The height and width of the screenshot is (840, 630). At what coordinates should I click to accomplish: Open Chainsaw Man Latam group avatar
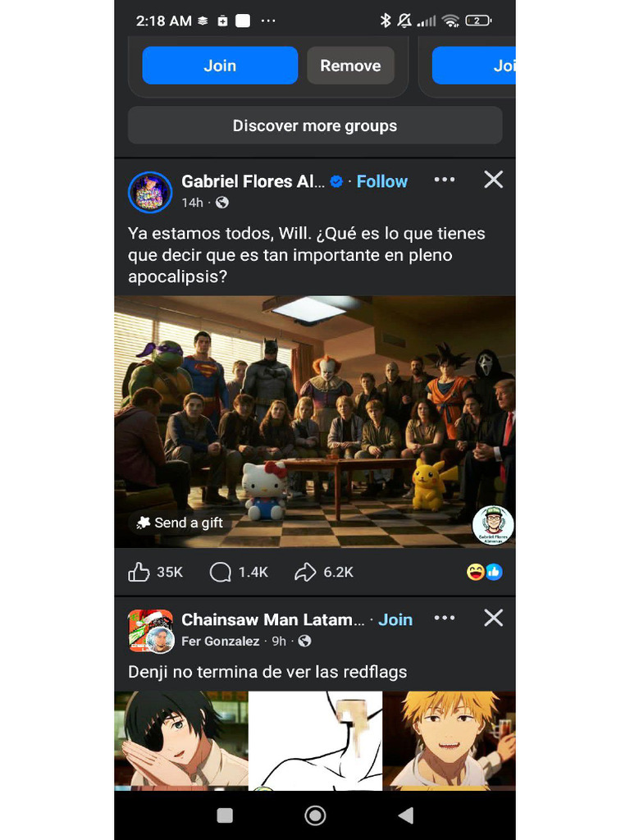coord(150,630)
